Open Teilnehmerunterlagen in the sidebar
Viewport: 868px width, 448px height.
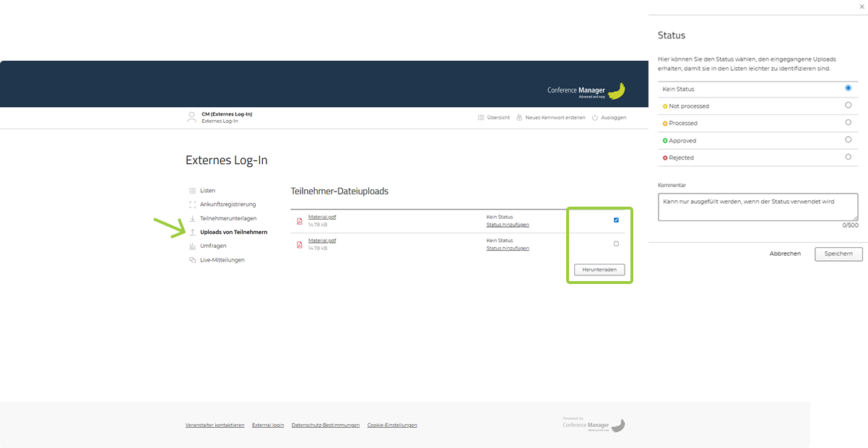click(x=228, y=218)
